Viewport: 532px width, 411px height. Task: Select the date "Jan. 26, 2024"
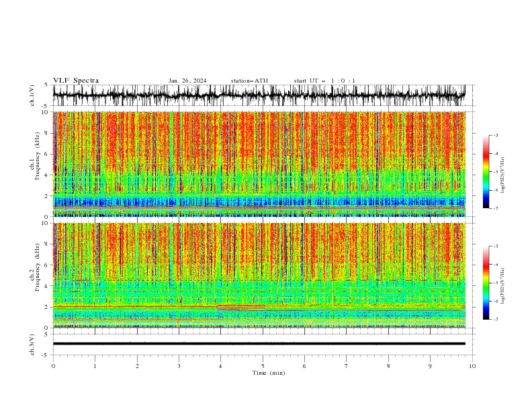(187, 81)
